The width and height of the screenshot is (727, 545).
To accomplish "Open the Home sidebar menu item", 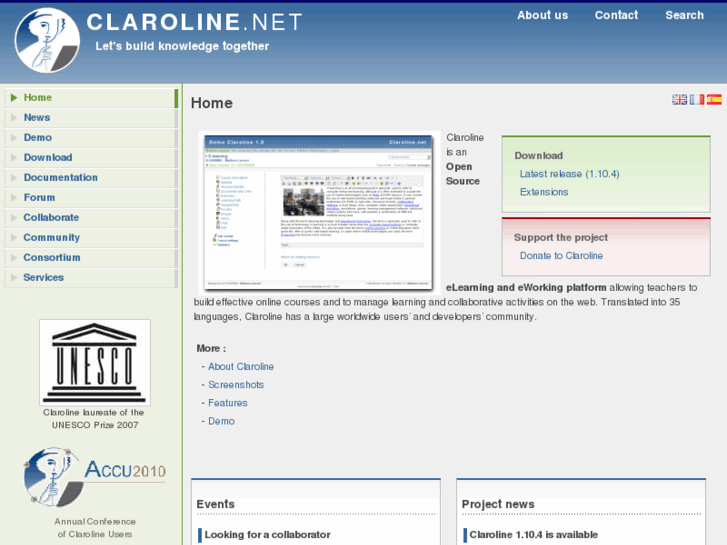I will pos(91,98).
